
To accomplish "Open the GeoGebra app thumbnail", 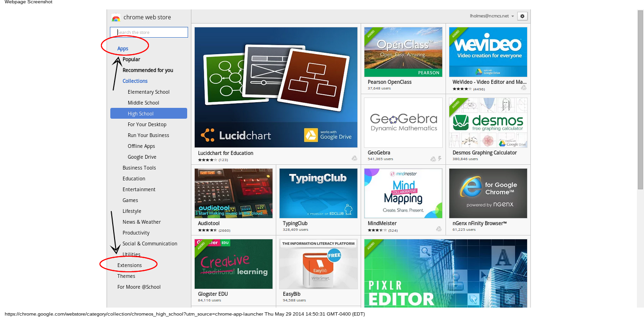I will (x=403, y=122).
